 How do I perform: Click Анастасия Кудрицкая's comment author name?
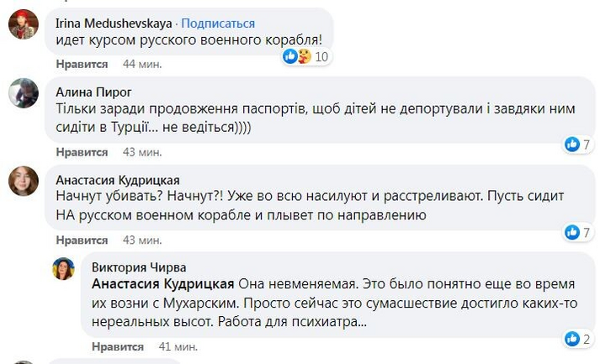tap(117, 179)
